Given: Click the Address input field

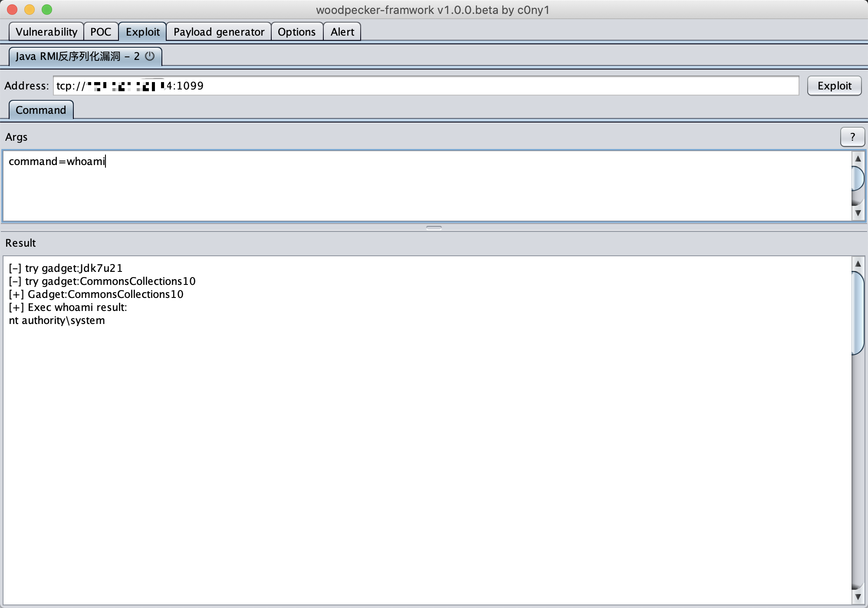Looking at the screenshot, I should 477,86.
